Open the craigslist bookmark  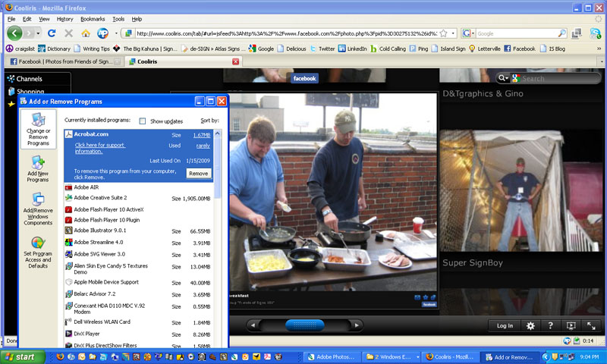tap(20, 49)
